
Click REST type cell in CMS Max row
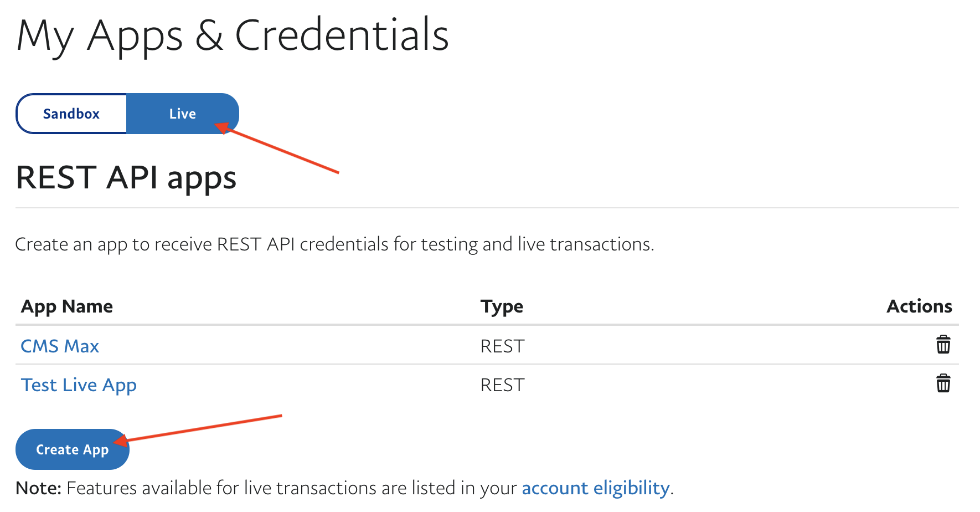point(502,346)
